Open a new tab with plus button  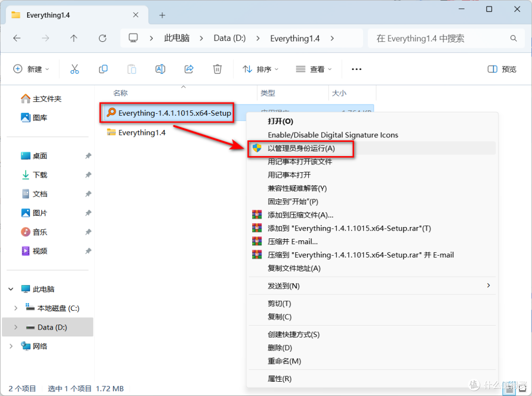click(162, 15)
